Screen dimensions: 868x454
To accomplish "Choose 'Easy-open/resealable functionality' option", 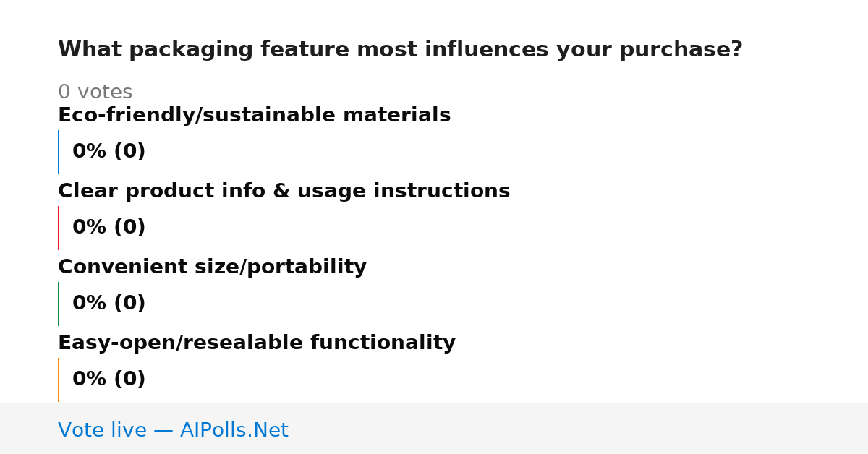I will pos(257,343).
